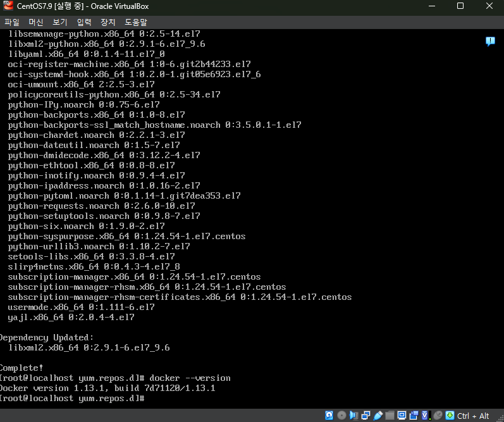Click the keyboard capture green arrow icon
Image resolution: width=504 pixels, height=422 pixels.
pyautogui.click(x=450, y=416)
